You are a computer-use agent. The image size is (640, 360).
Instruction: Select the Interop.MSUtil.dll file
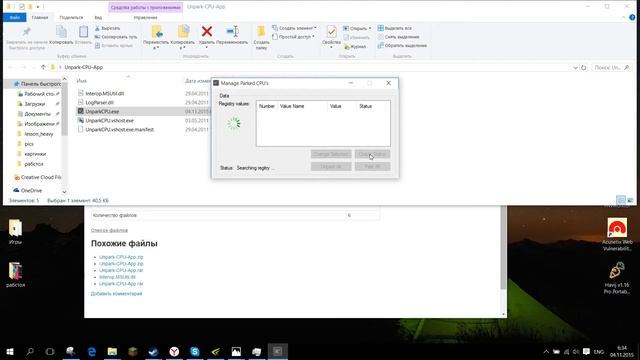click(x=104, y=93)
